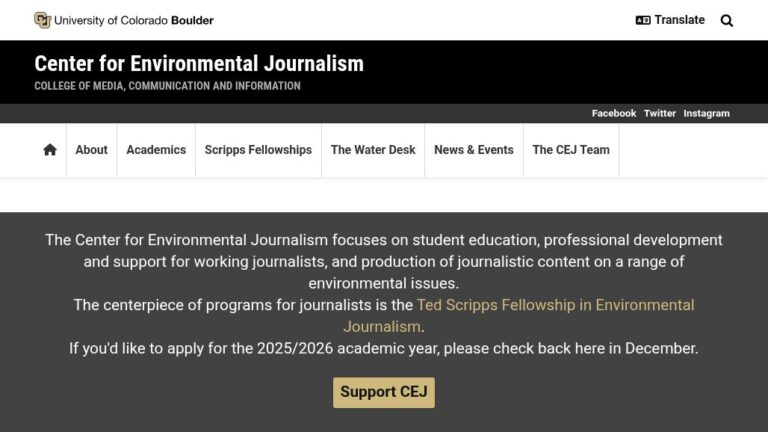Visit The CEJ Team page
The height and width of the screenshot is (432, 768).
pyautogui.click(x=571, y=150)
